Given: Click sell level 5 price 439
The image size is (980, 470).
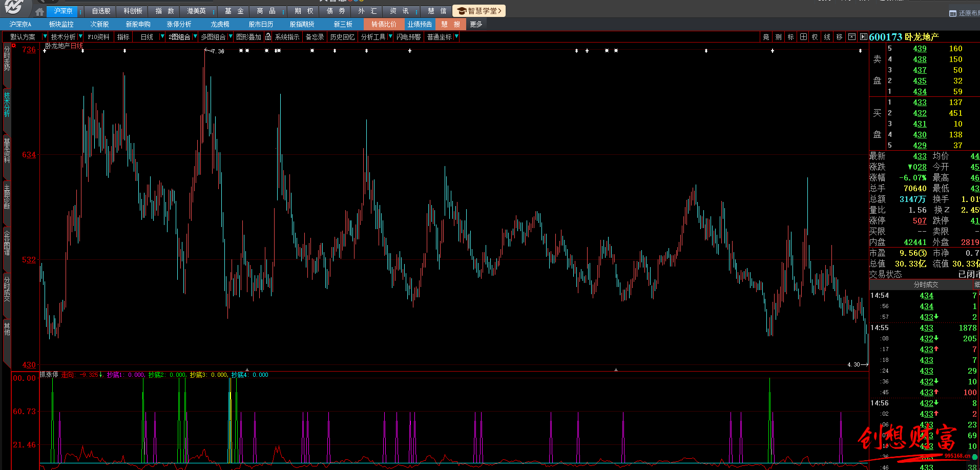Looking at the screenshot, I should [x=920, y=48].
